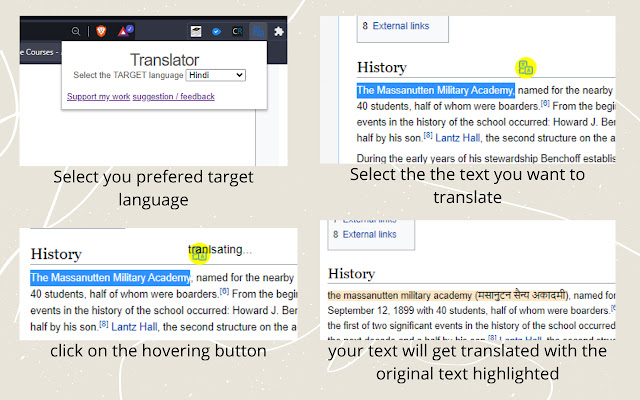This screenshot has width=640, height=400.
Task: Open the 'suggestion / feedback' link
Action: click(x=173, y=96)
